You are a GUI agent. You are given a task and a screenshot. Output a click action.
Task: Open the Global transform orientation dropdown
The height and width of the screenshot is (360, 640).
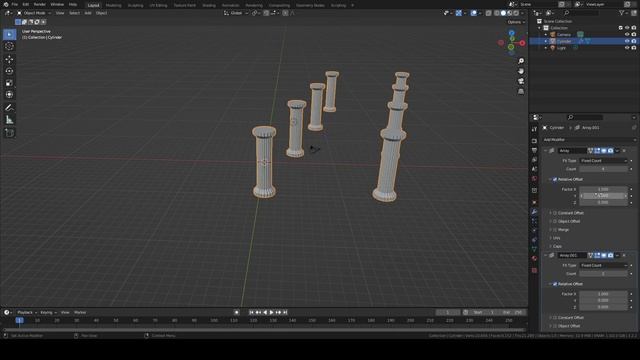click(x=236, y=13)
